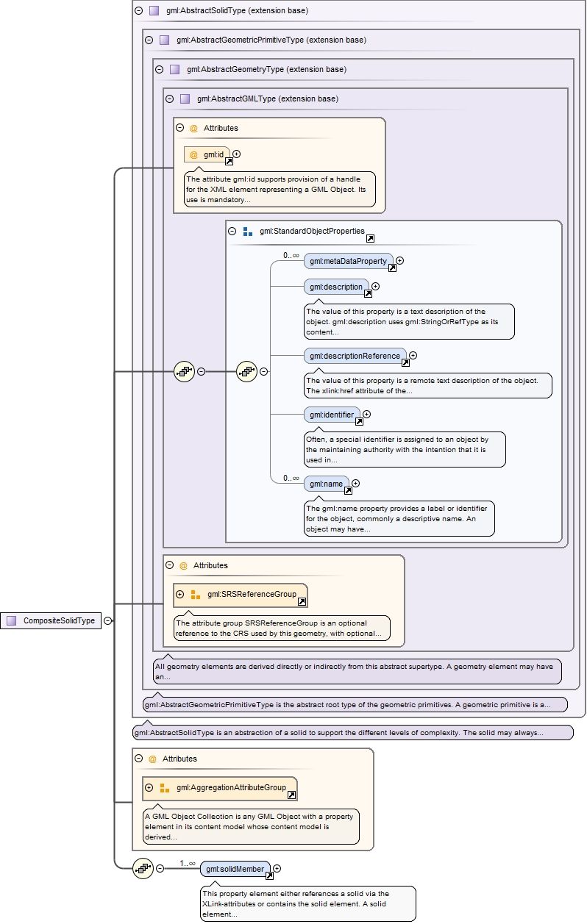
Task: Collapse sequence before gml:solidMember
Action: pos(160,869)
